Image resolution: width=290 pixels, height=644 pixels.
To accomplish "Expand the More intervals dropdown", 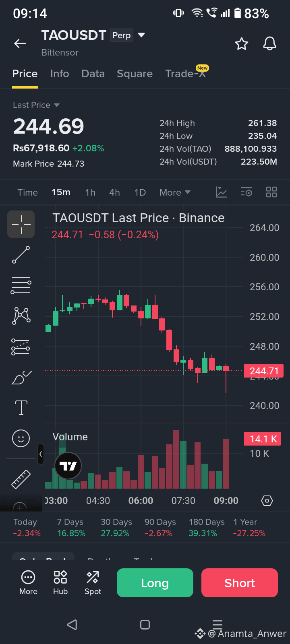I will click(x=175, y=192).
